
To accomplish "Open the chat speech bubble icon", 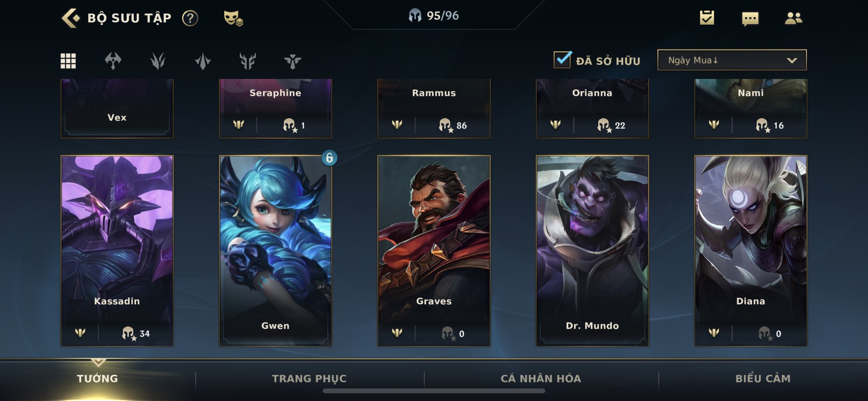I will 750,19.
